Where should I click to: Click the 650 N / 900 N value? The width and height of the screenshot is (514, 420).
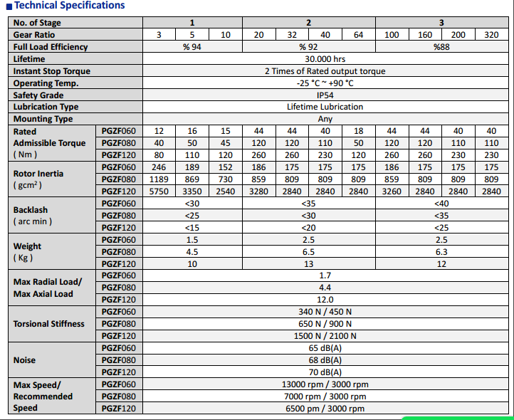(325, 324)
